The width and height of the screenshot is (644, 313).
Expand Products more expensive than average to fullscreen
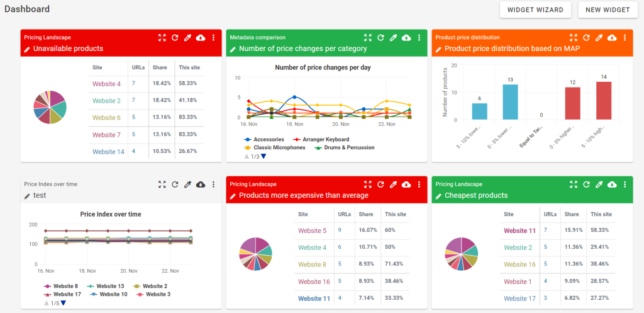pos(368,184)
